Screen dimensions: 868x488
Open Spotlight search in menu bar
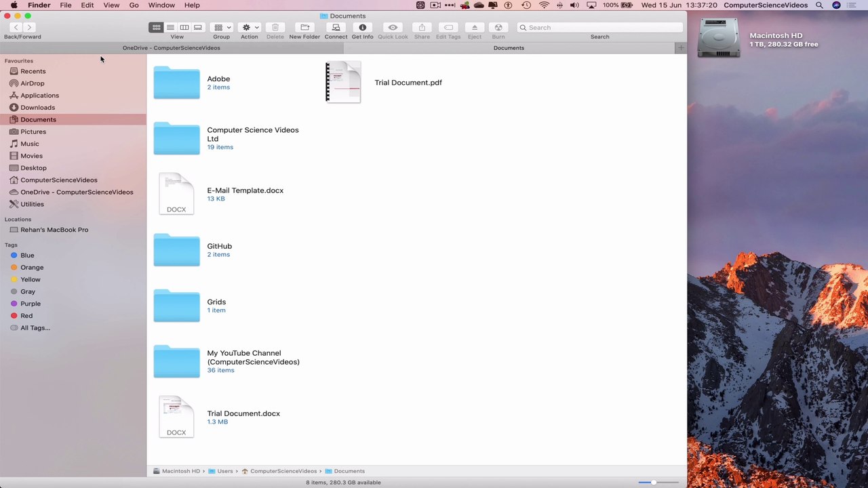pos(819,5)
